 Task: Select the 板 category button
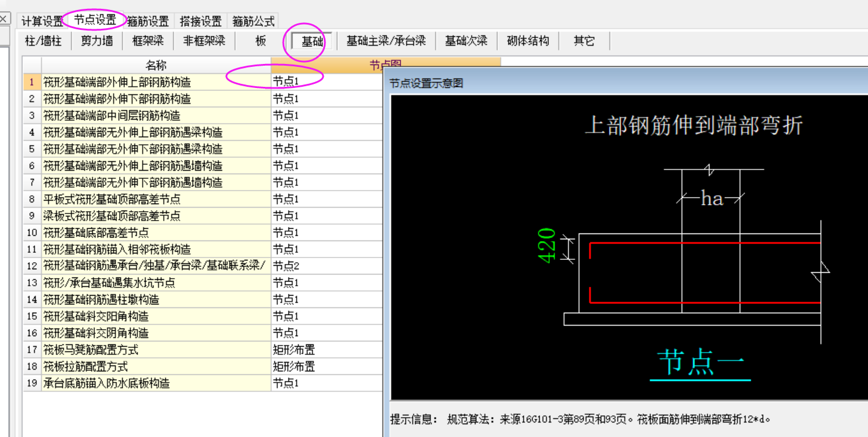click(x=260, y=41)
